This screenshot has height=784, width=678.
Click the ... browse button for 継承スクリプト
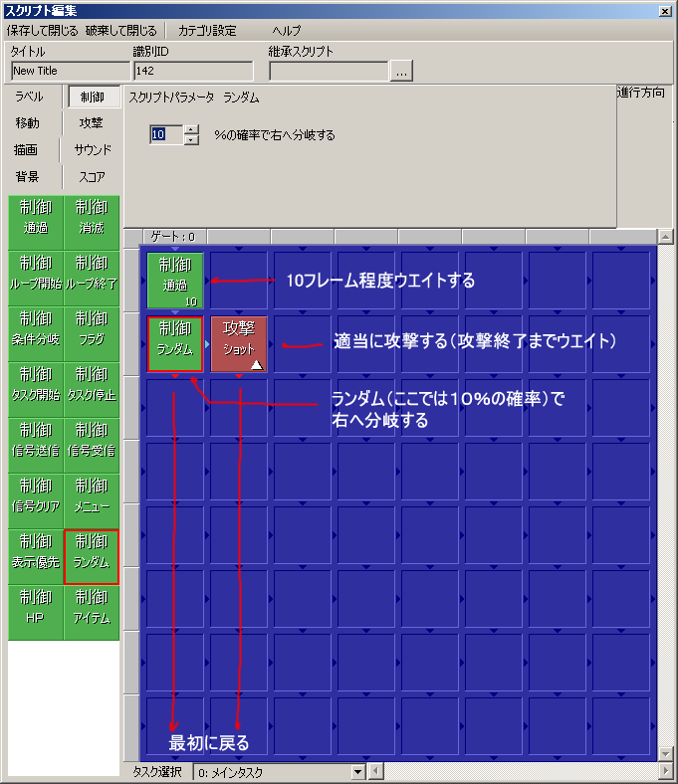coord(401,72)
